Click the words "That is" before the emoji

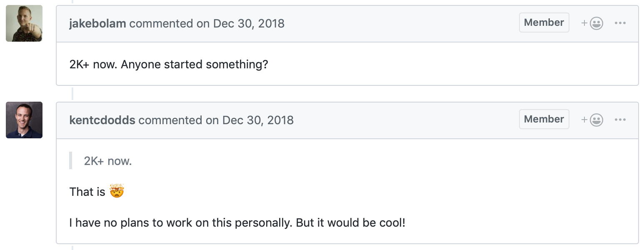click(87, 192)
